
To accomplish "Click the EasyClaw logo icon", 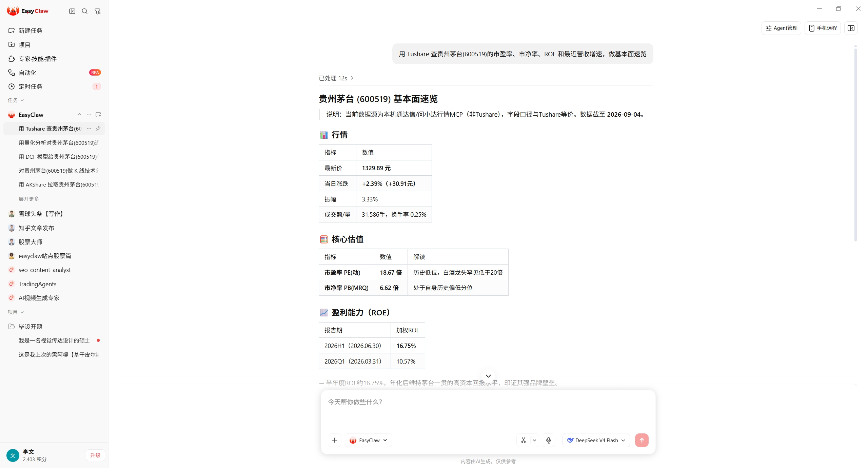I will pyautogui.click(x=13, y=11).
